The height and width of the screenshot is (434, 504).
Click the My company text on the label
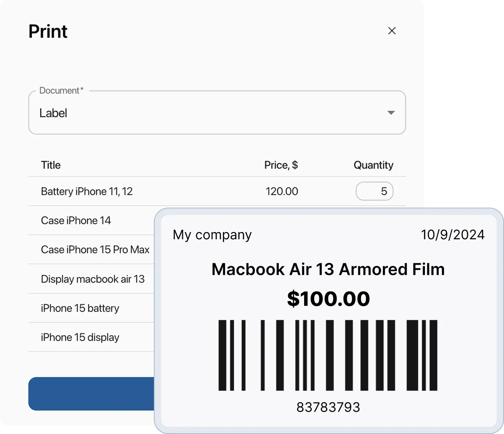212,234
